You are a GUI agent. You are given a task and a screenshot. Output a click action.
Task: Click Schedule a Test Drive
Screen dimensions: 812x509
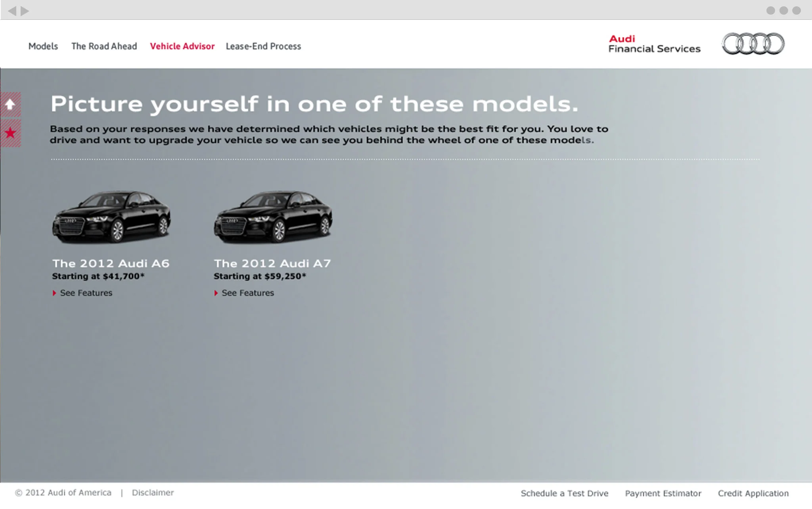565,493
